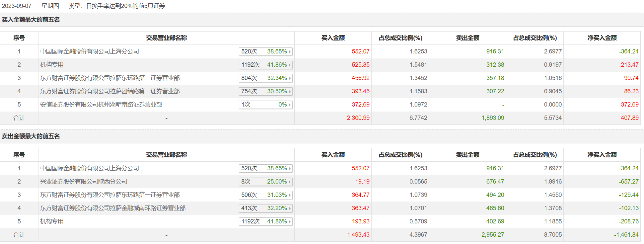
Task: Expand 1192次 41.86% box in the buy table
Action: pyautogui.click(x=265, y=65)
